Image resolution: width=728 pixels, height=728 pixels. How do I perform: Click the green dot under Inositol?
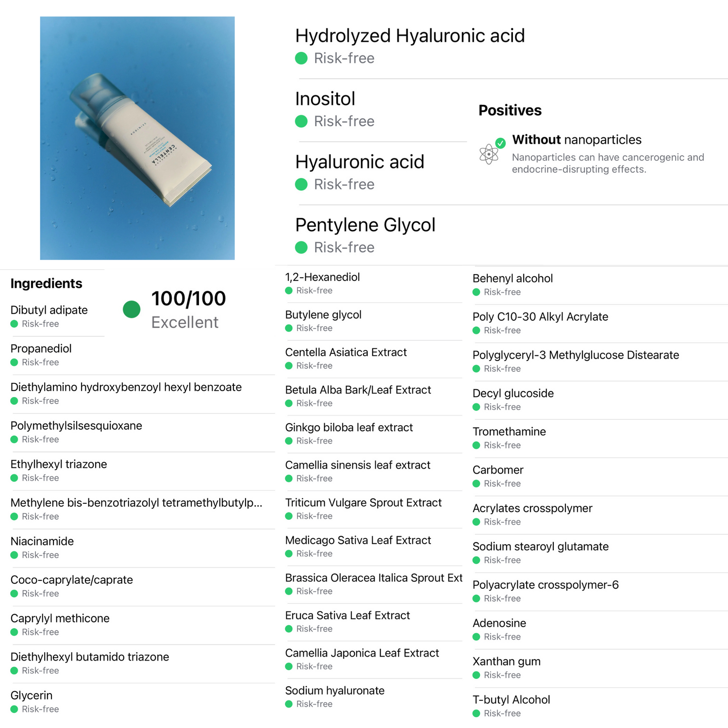(x=301, y=121)
